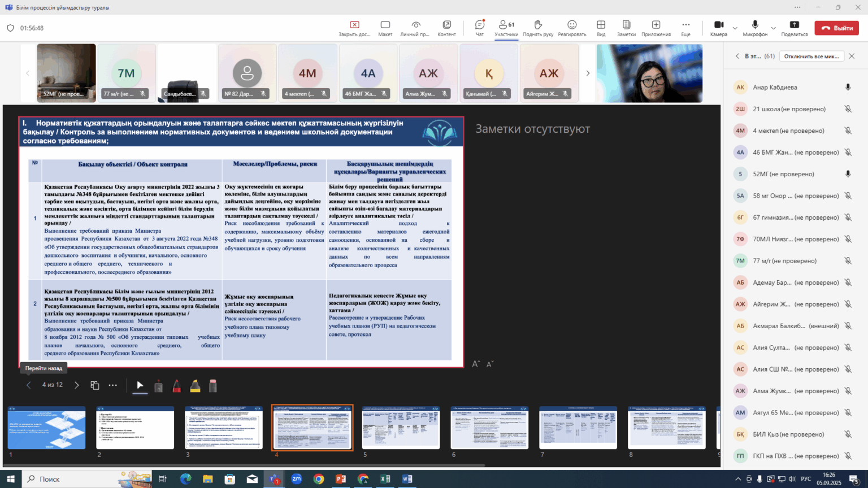Toggle the Камера on or off
Screen dimensions: 868x488
tap(718, 28)
